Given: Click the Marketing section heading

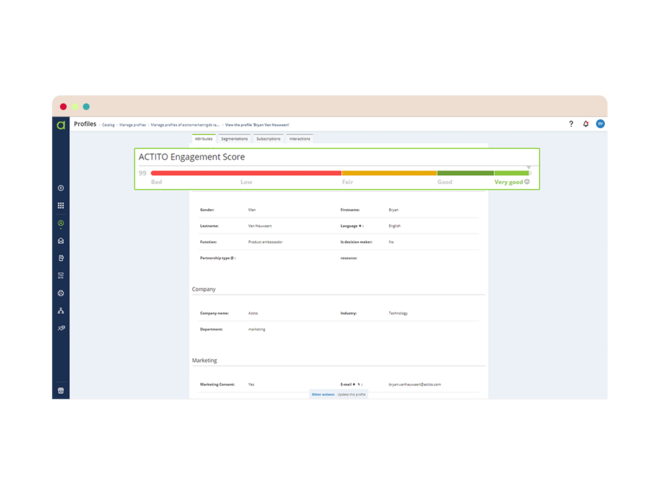Looking at the screenshot, I should pyautogui.click(x=205, y=360).
